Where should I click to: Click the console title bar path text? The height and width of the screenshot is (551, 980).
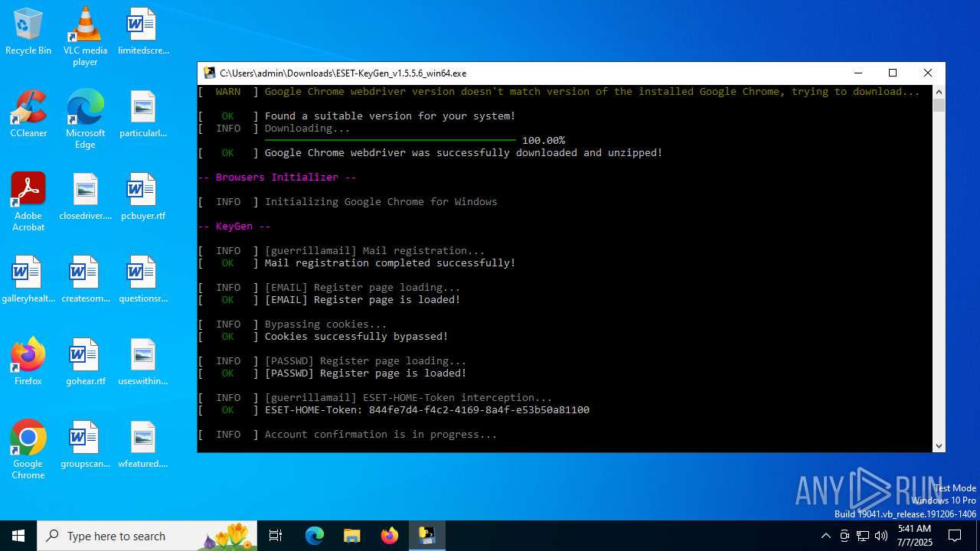(343, 73)
